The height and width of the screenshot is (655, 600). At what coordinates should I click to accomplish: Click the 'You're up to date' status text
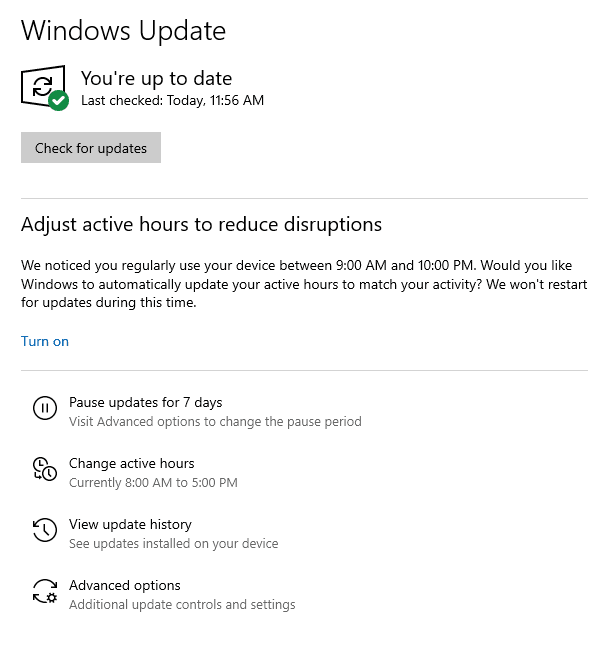pyautogui.click(x=156, y=78)
